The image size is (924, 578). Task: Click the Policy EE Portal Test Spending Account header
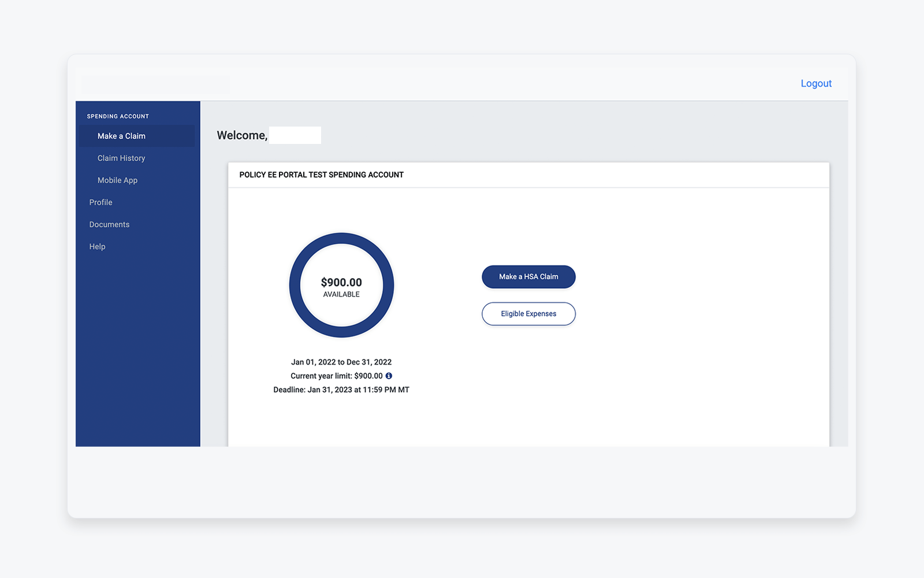click(321, 175)
